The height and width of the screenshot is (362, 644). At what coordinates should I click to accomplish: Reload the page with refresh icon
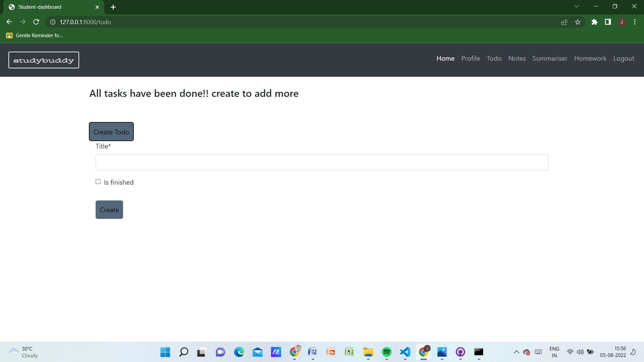(36, 22)
